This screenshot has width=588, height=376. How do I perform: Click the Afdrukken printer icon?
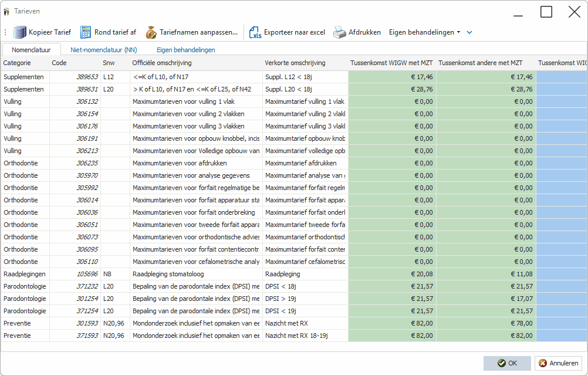[x=340, y=32]
